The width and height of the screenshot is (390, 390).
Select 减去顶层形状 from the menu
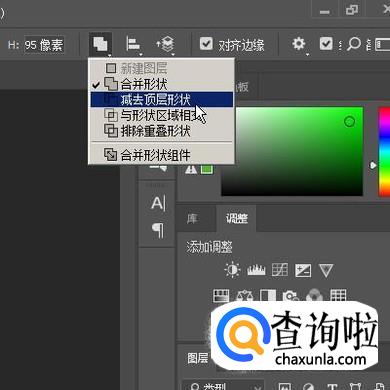[x=162, y=100]
